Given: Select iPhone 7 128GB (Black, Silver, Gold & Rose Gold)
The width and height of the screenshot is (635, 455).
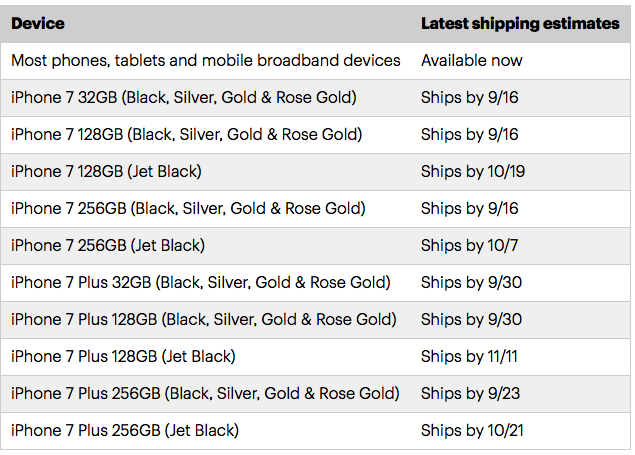Looking at the screenshot, I should click(187, 134).
